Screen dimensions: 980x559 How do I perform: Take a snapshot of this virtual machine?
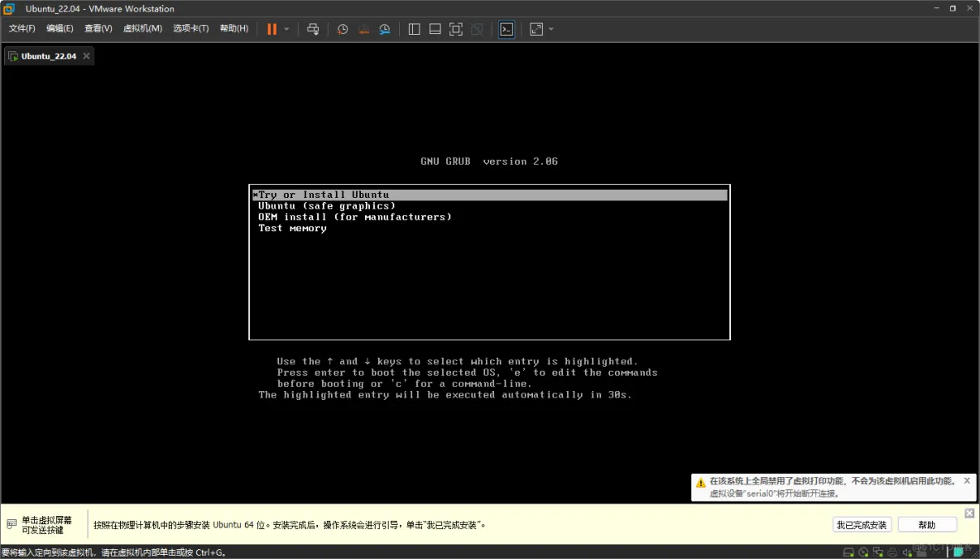click(x=343, y=29)
